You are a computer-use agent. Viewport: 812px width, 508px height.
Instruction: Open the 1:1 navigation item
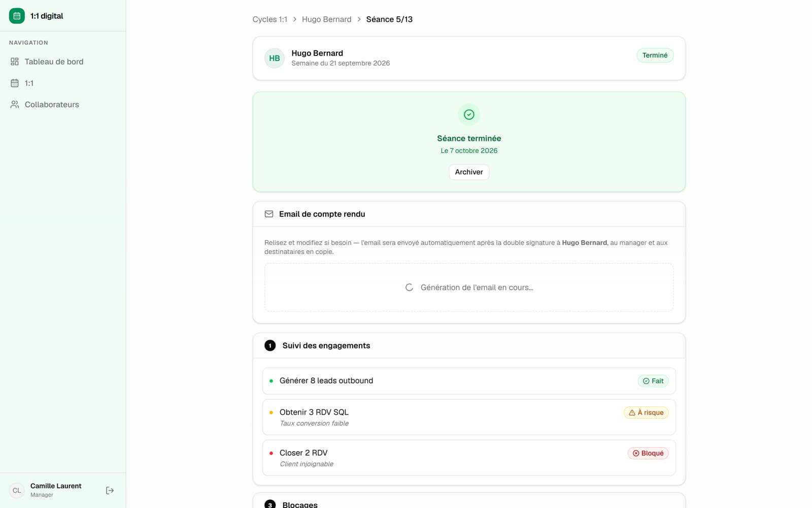point(63,83)
